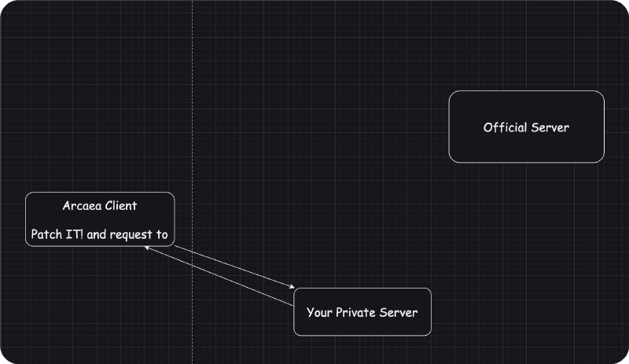Click the bottom-right corner of Official Server box
629x364 pixels.
tap(601, 160)
